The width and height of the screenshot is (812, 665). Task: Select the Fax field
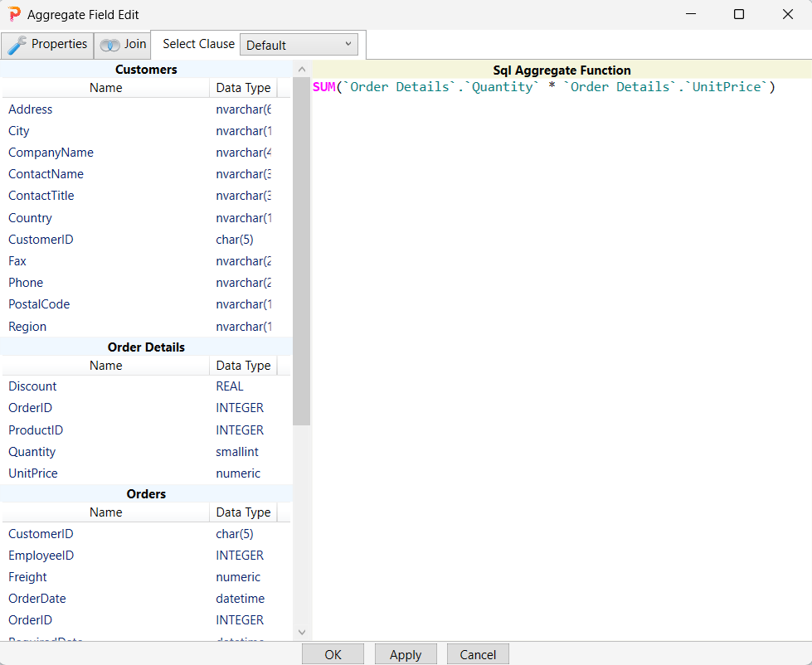[17, 261]
